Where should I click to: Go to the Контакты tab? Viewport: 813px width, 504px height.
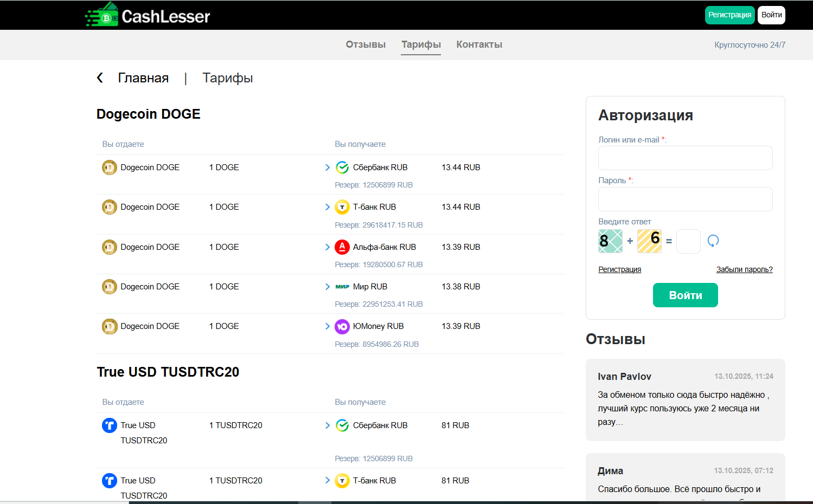pyautogui.click(x=479, y=44)
